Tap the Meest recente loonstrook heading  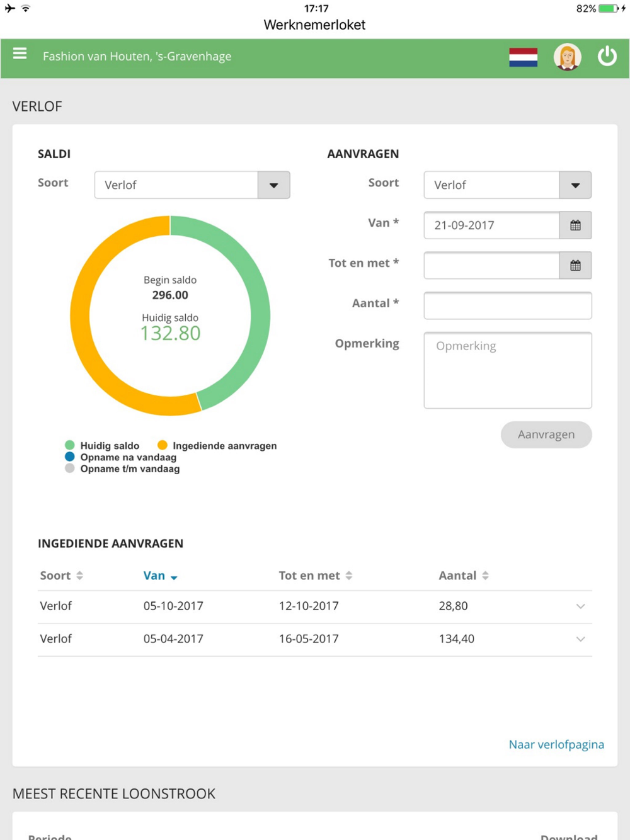point(114,793)
